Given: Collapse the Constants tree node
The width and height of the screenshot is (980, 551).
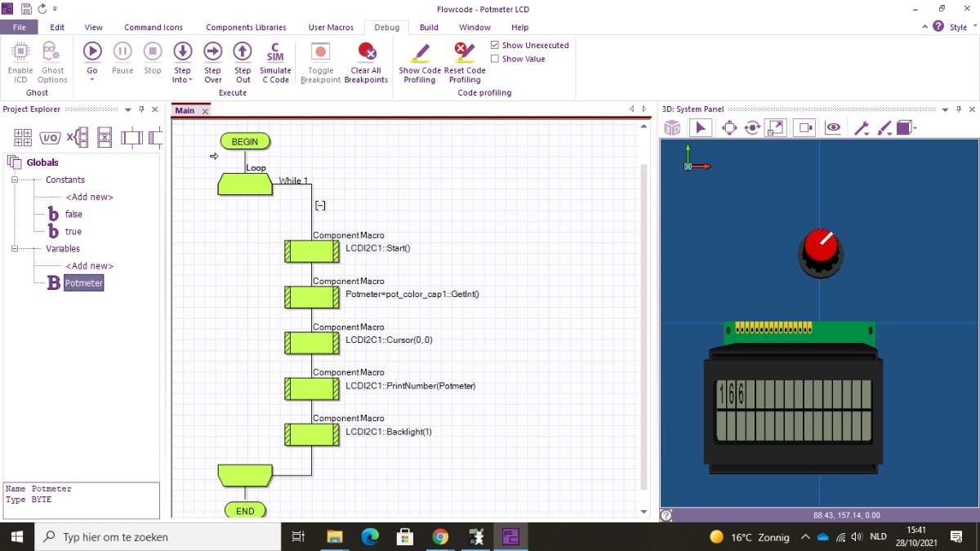Looking at the screenshot, I should [x=14, y=180].
